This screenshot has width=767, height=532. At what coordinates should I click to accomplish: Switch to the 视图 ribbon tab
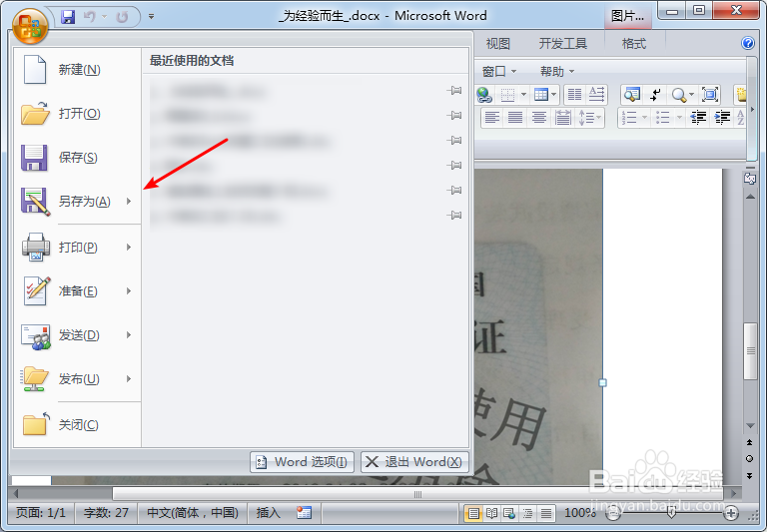pyautogui.click(x=498, y=44)
